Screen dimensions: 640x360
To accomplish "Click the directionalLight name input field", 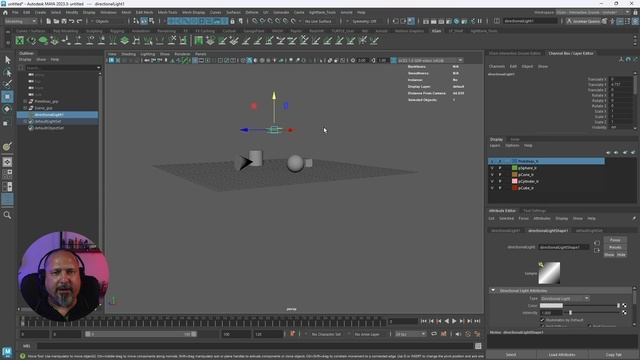I will (563, 247).
